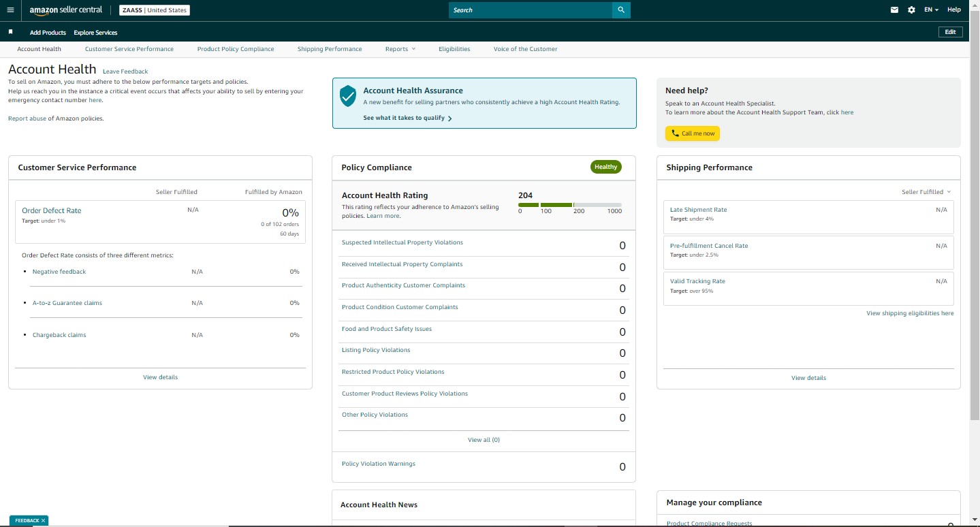The height and width of the screenshot is (527, 980).
Task: Click the Amazon Seller Central logo
Action: click(x=66, y=10)
